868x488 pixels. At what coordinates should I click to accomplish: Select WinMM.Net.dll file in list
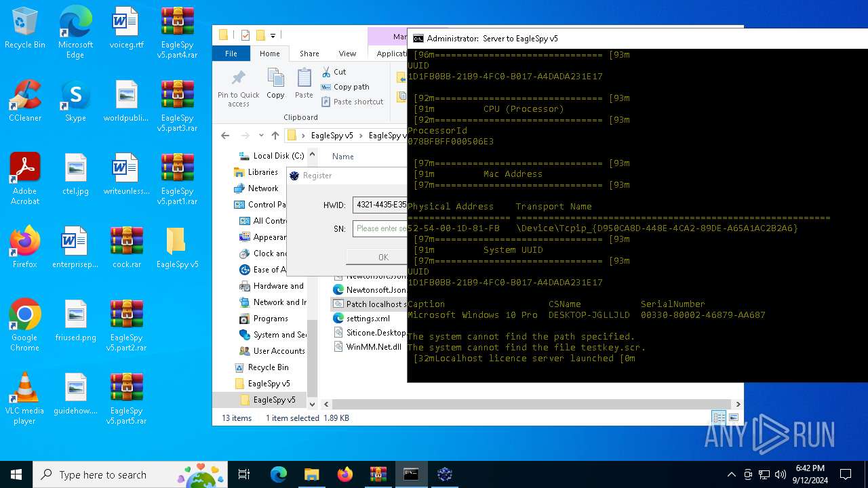pyautogui.click(x=368, y=347)
